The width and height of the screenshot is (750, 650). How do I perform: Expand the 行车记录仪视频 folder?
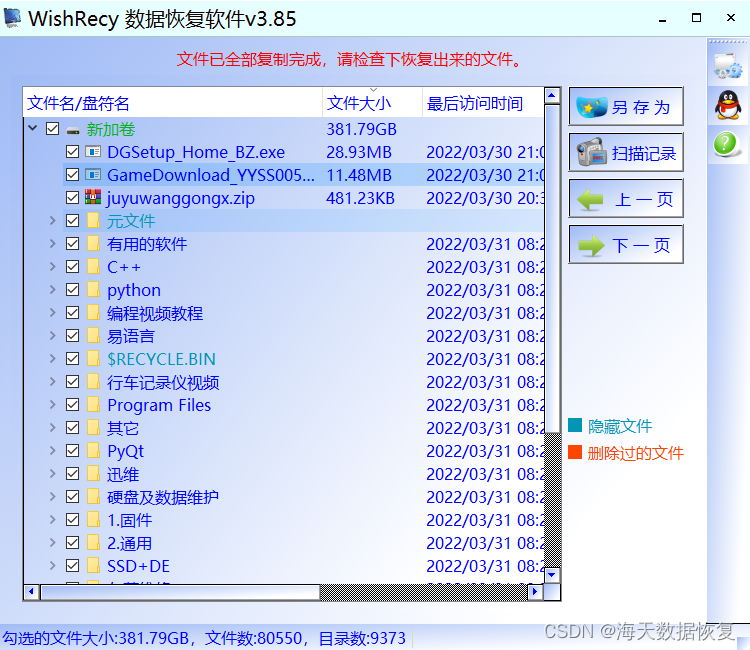coord(53,381)
